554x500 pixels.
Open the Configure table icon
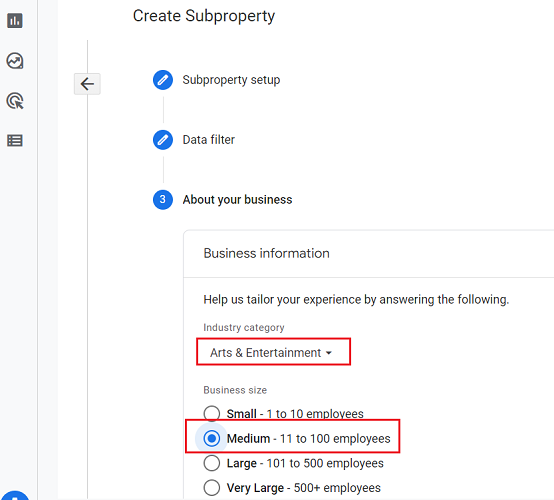pos(15,141)
